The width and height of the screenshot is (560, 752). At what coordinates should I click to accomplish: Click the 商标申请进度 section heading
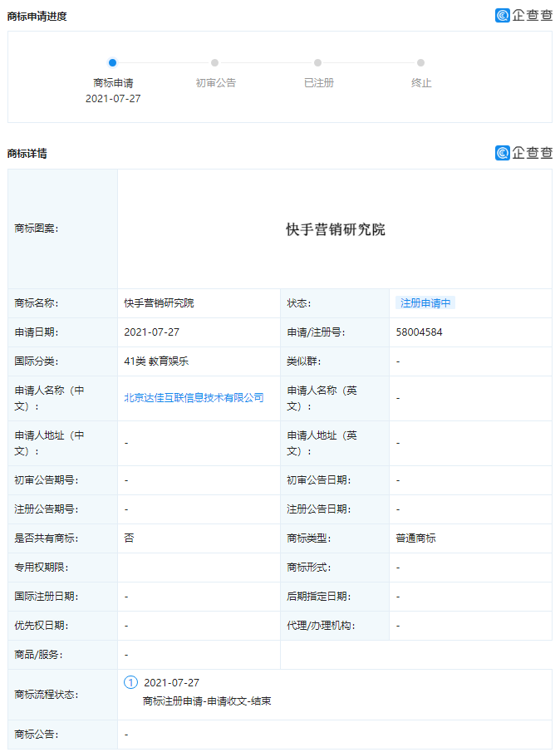click(37, 17)
